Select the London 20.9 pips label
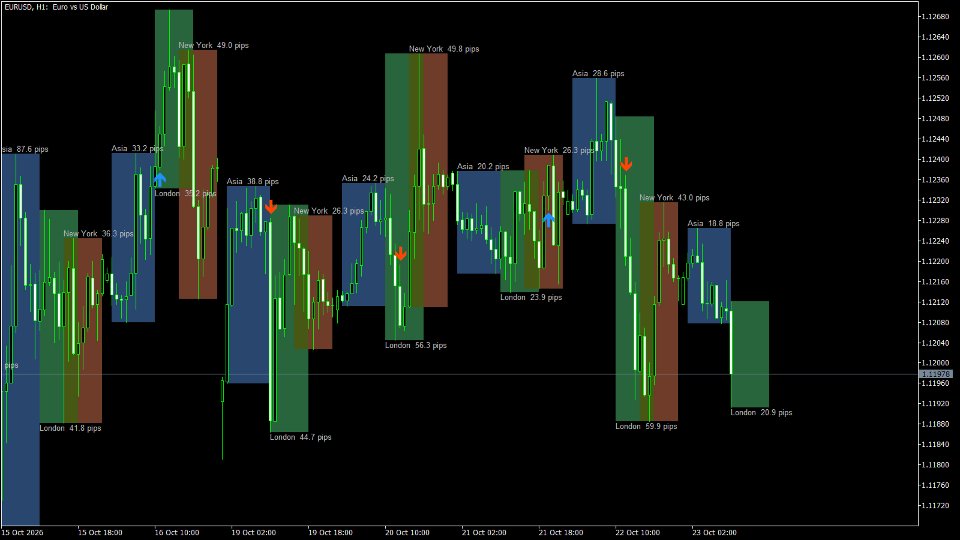Screen dimensions: 960x540 761,413
